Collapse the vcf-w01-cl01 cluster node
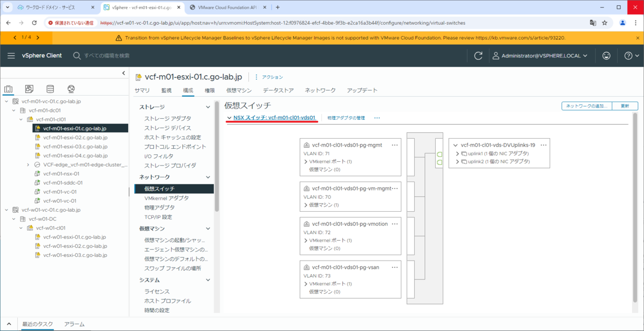Viewport: 644px width, 331px height. pyautogui.click(x=21, y=228)
